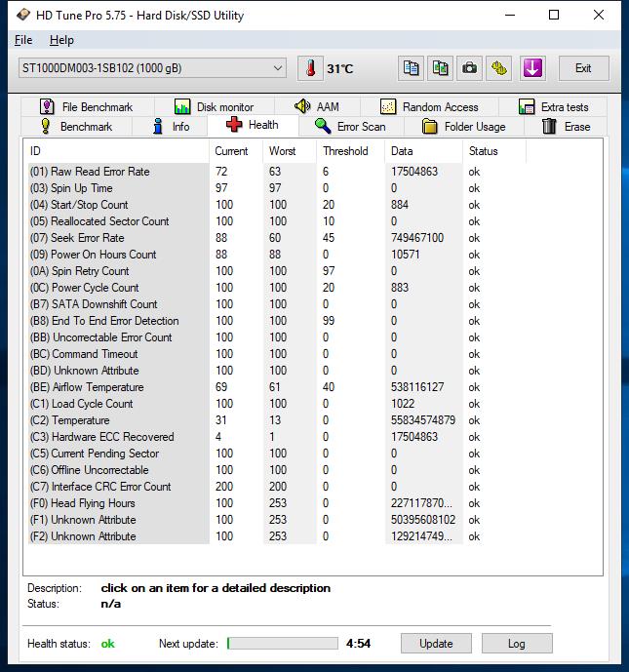Click the Next update progress bar
Screen dimensions: 629x672
tap(283, 644)
